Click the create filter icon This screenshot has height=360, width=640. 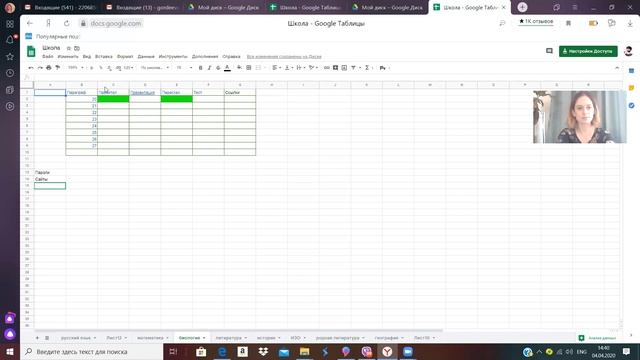353,68
